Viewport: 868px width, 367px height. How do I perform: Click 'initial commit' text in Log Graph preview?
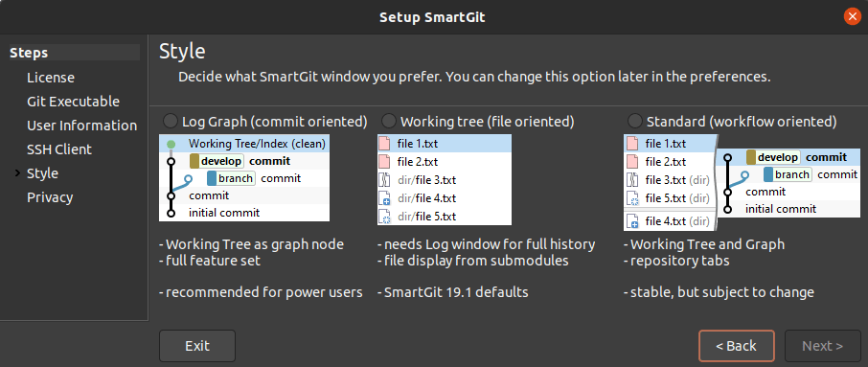(x=224, y=213)
